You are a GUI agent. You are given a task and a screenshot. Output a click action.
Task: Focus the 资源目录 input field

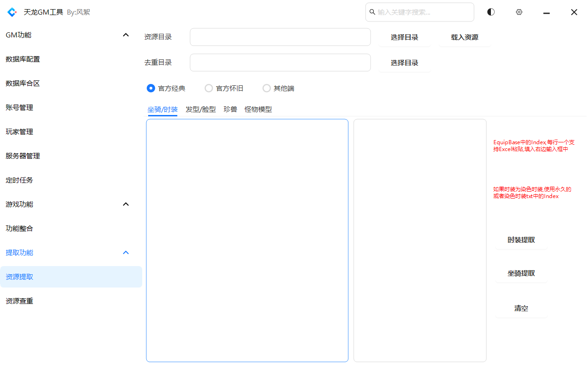click(280, 37)
